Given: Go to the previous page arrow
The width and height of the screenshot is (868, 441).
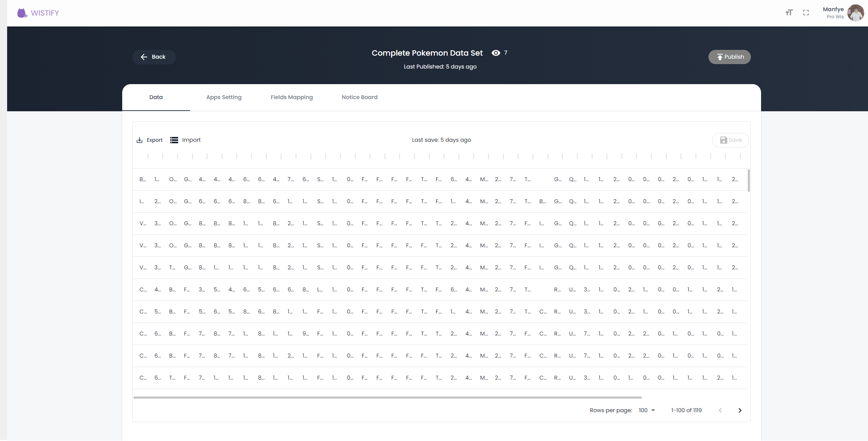Looking at the screenshot, I should (x=720, y=410).
